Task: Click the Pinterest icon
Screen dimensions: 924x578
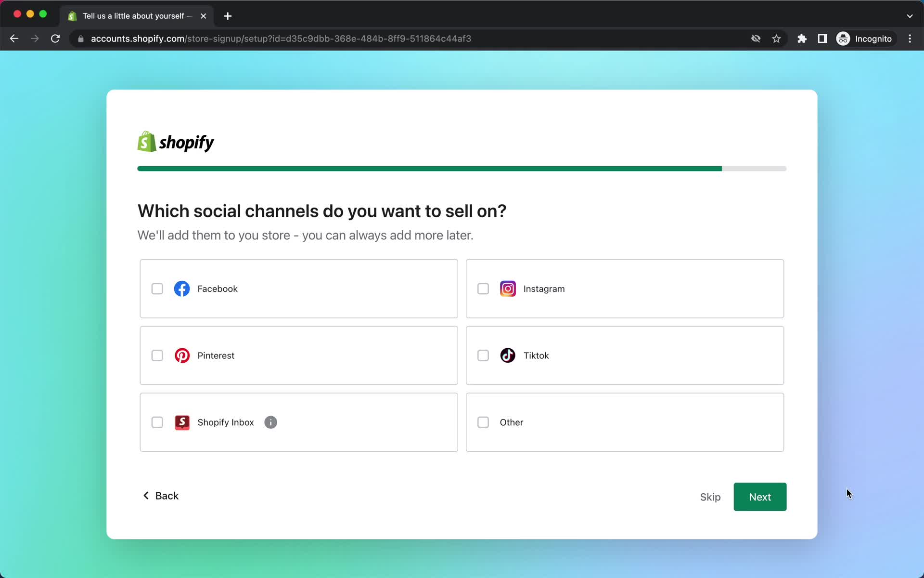Action: tap(182, 355)
